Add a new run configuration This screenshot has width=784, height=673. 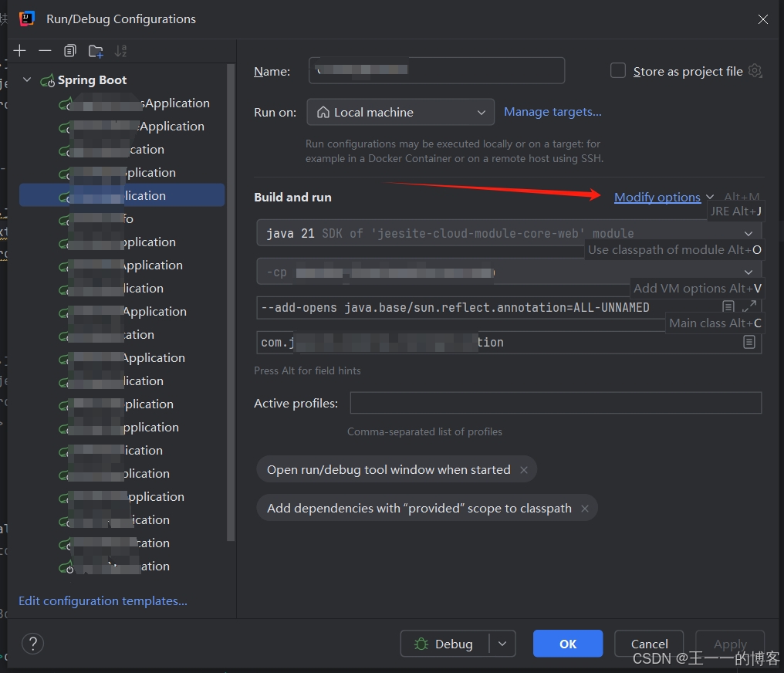pos(19,50)
